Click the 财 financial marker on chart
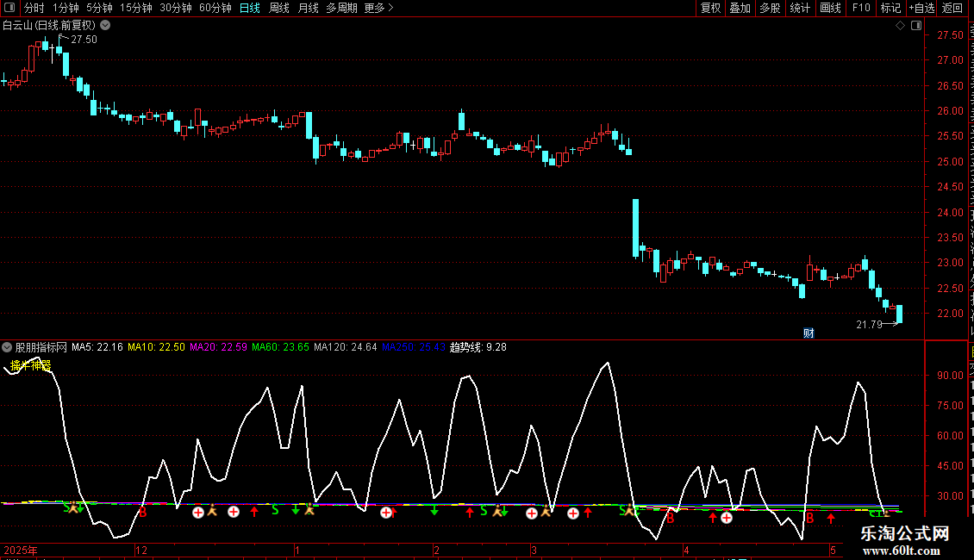The image size is (974, 560). [809, 333]
